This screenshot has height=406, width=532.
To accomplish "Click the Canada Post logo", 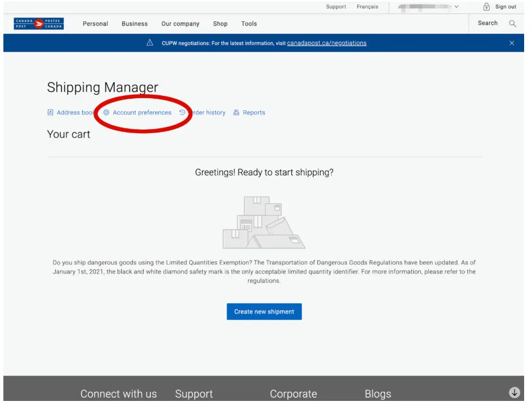I will [38, 24].
